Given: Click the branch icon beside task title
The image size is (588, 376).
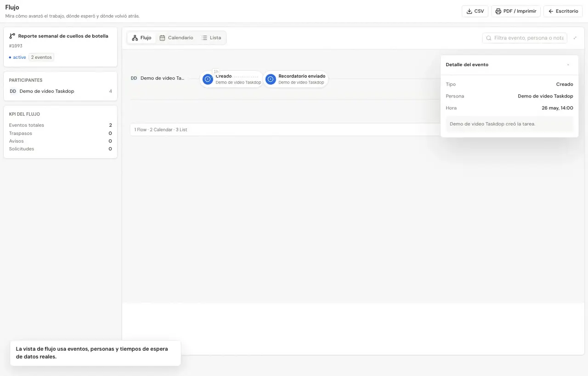Looking at the screenshot, I should [x=12, y=36].
